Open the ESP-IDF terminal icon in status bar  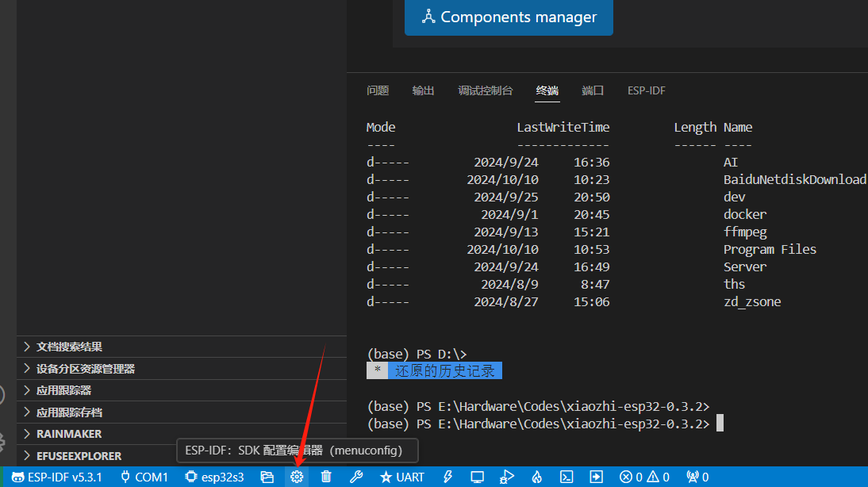(x=567, y=477)
